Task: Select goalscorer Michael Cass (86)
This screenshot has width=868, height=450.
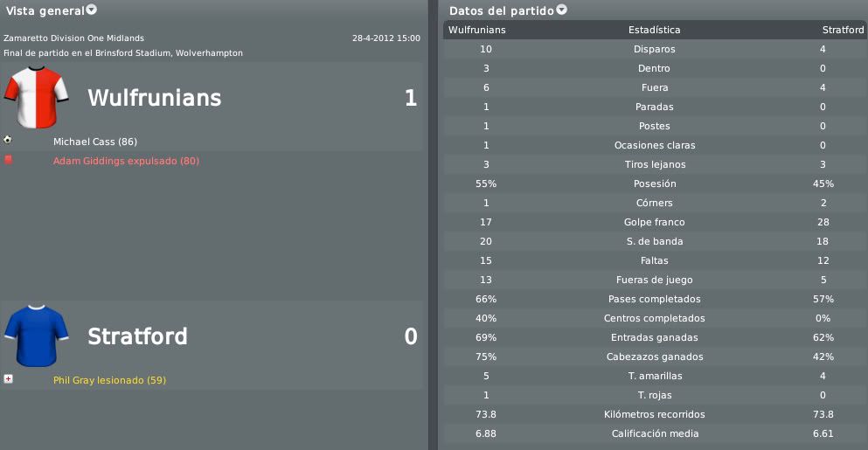Action: click(95, 142)
